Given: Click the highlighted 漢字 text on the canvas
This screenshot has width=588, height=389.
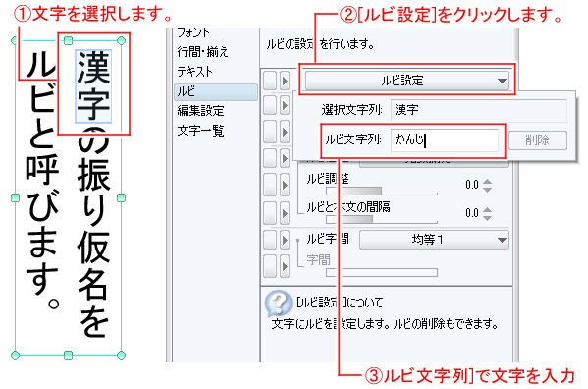Looking at the screenshot, I should [x=93, y=86].
